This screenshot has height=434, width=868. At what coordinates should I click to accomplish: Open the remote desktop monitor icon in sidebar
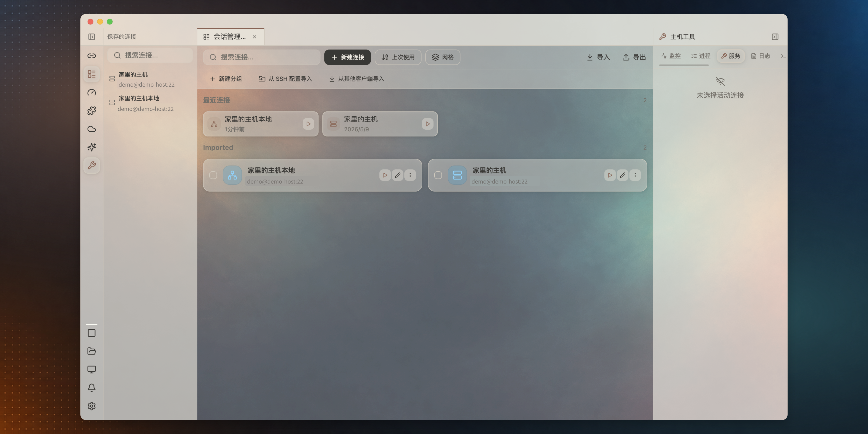[x=92, y=369]
